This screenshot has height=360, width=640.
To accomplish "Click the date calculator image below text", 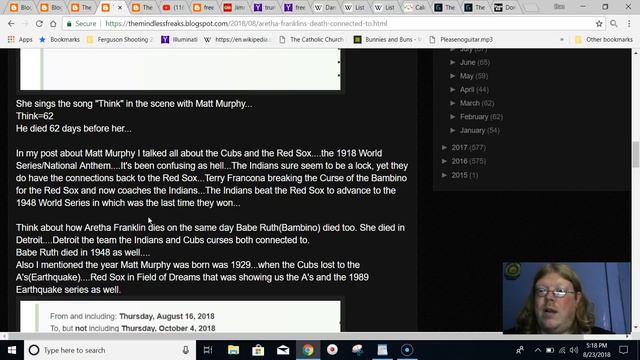I will click(180, 316).
